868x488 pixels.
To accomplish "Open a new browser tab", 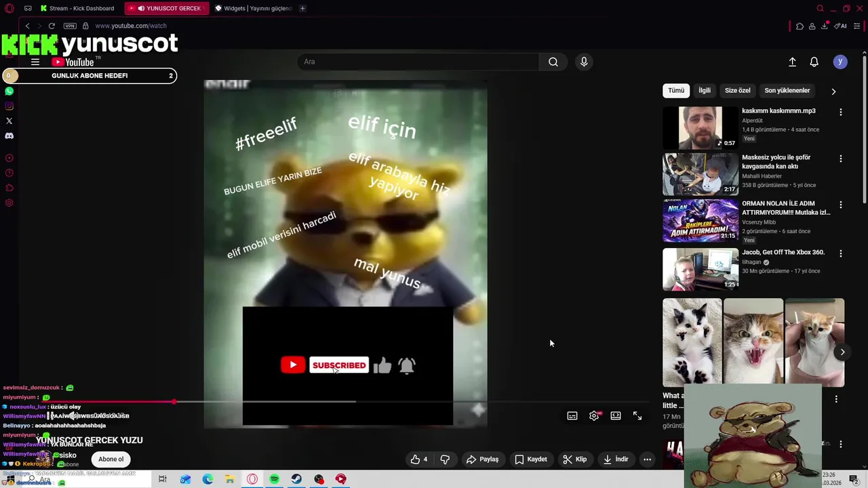I will point(302,8).
